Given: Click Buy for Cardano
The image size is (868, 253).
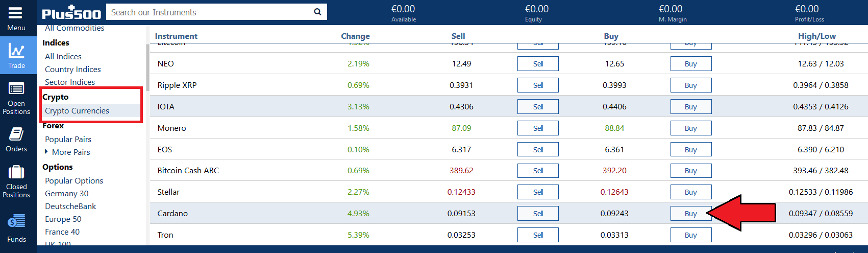Looking at the screenshot, I should click(691, 214).
